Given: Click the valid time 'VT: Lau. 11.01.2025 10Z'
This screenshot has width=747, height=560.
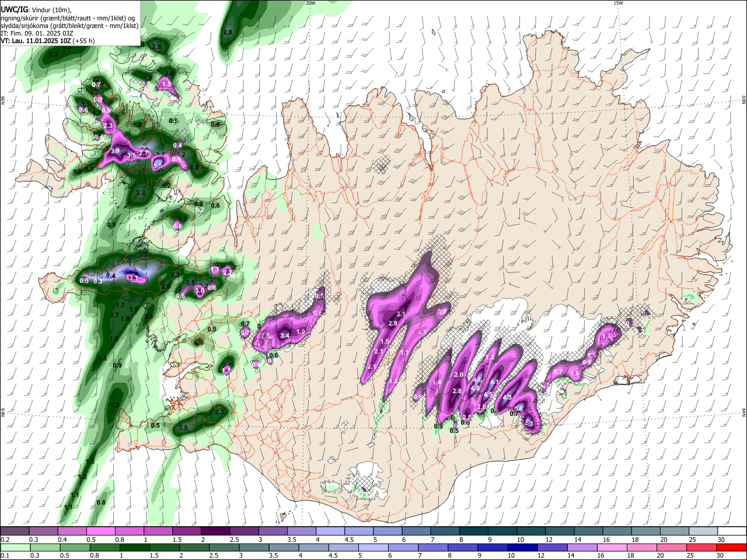Looking at the screenshot, I should point(36,41).
